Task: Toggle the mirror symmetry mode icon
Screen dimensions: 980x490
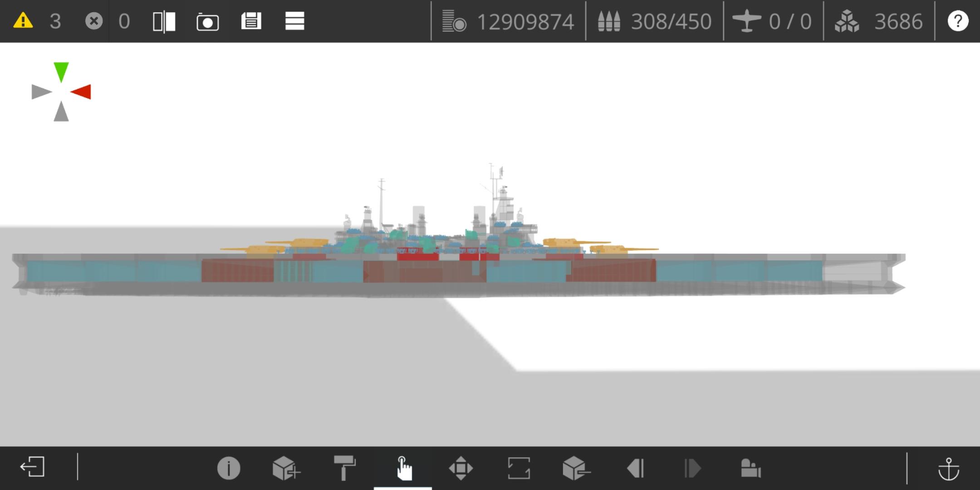Action: tap(164, 21)
